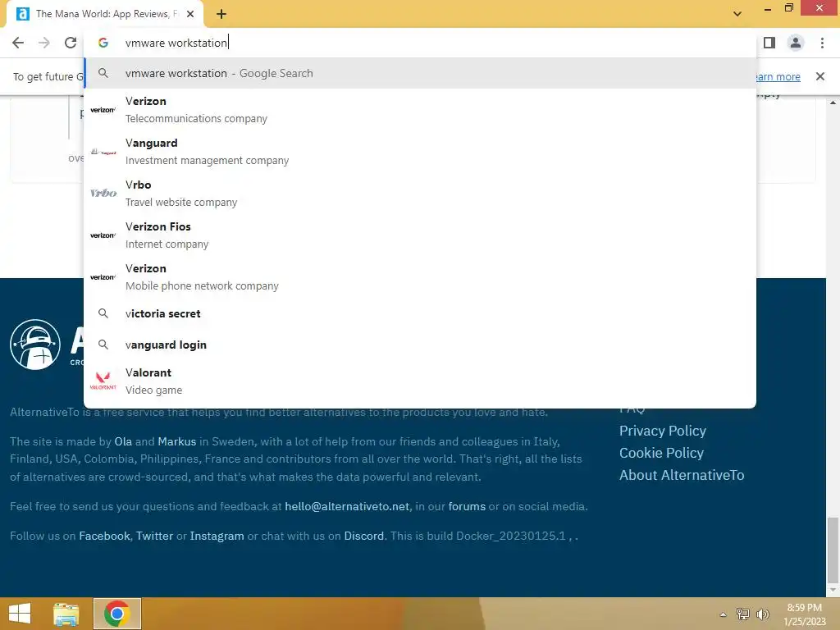The height and width of the screenshot is (630, 840).
Task: Click the Google G icon in omnibox
Action: pyautogui.click(x=103, y=43)
